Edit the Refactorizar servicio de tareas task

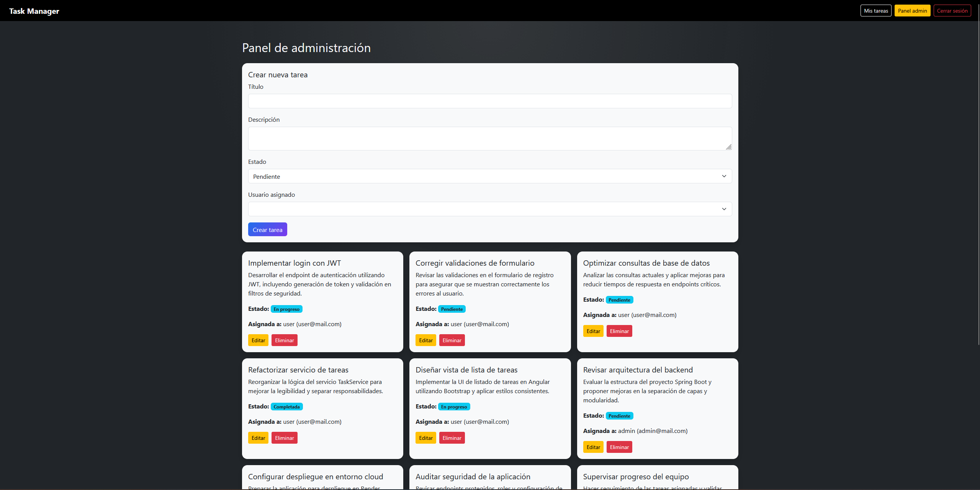[x=258, y=438]
